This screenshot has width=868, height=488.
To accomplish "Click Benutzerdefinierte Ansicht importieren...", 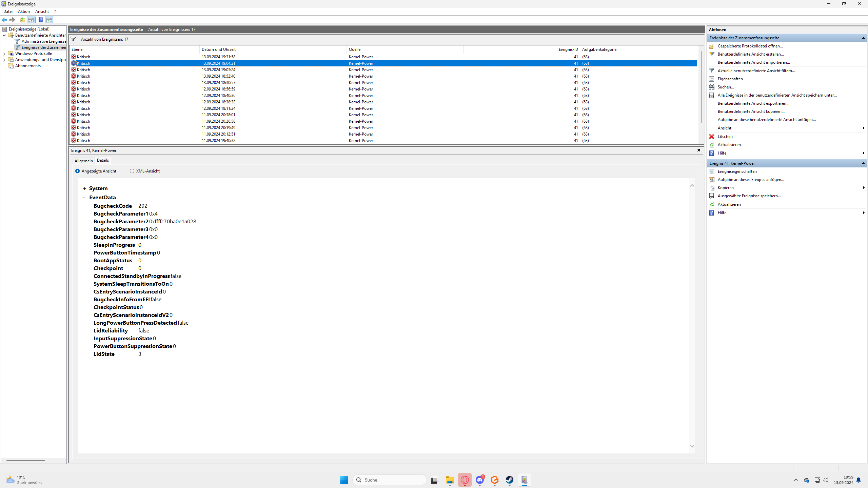I will pyautogui.click(x=754, y=62).
